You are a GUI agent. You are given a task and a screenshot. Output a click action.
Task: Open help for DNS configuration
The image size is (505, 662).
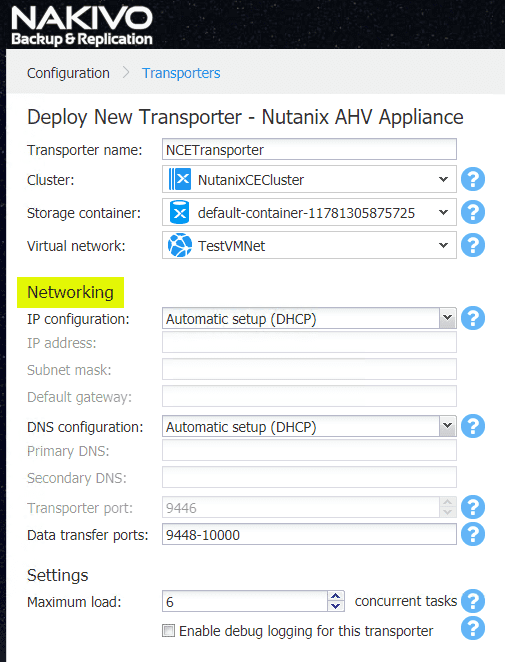(472, 426)
